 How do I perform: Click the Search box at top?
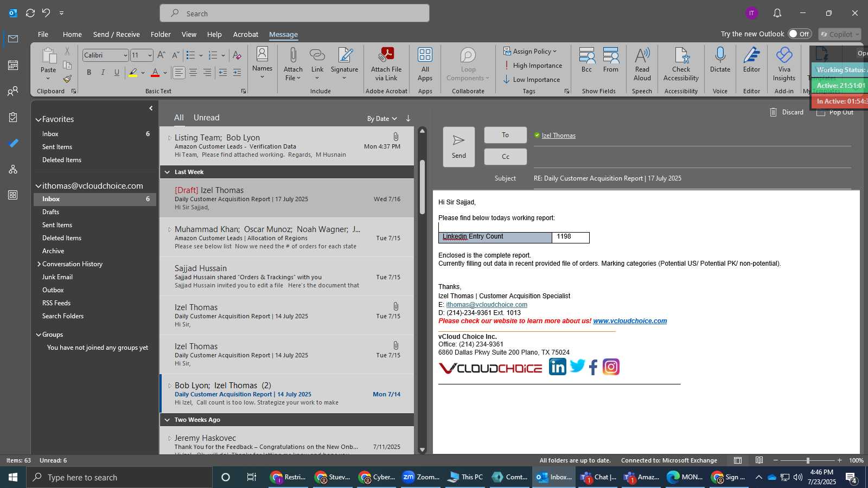[x=295, y=13]
